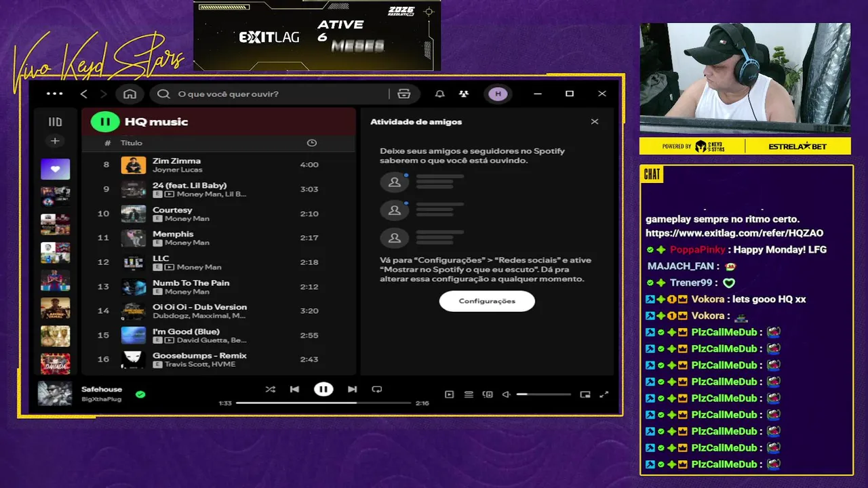Click the I'm Good (Blue) album cover
This screenshot has height=488, width=868.
[134, 335]
